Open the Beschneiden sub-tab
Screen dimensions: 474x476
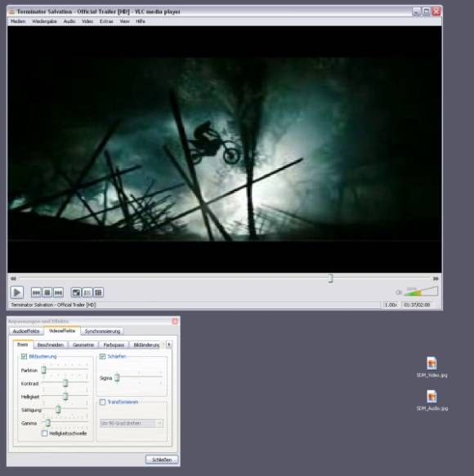click(51, 345)
